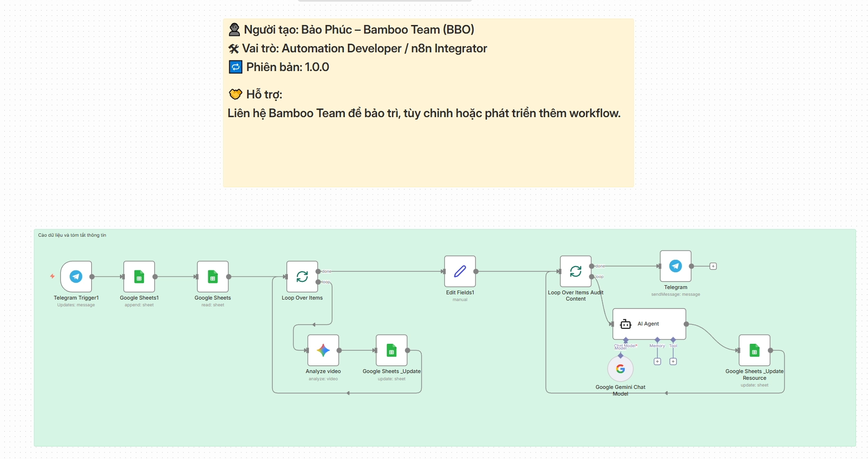Viewport: 868px width, 459px height.
Task: Add a Memory sub-node to AI Agent
Action: pyautogui.click(x=657, y=362)
